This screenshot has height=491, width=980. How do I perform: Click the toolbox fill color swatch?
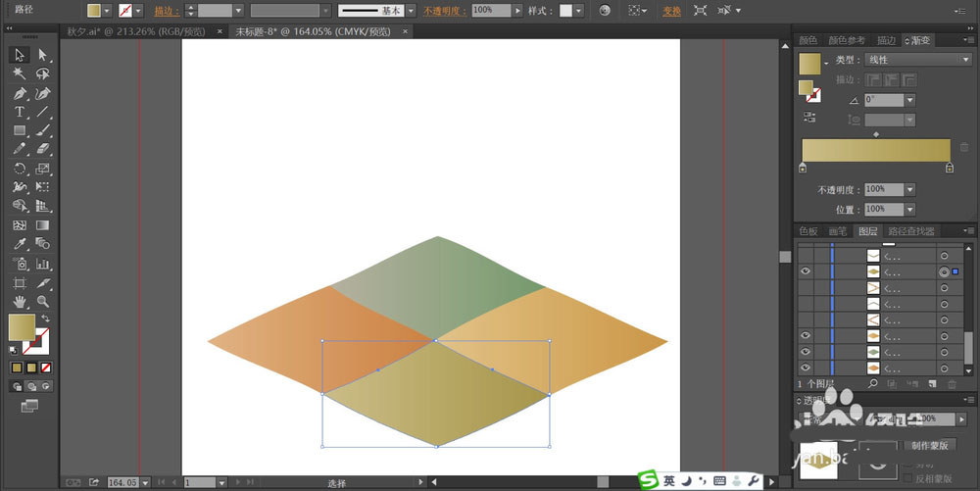[22, 327]
